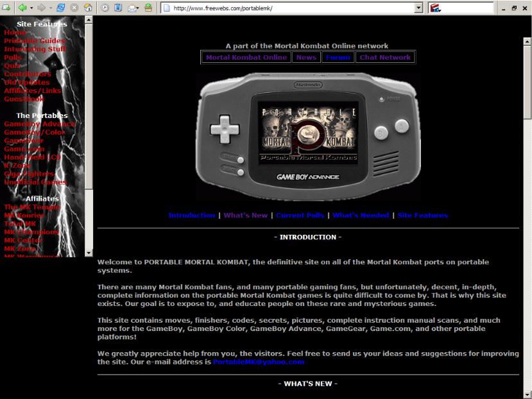Click the Game Boy Advance banner image

tap(308, 136)
